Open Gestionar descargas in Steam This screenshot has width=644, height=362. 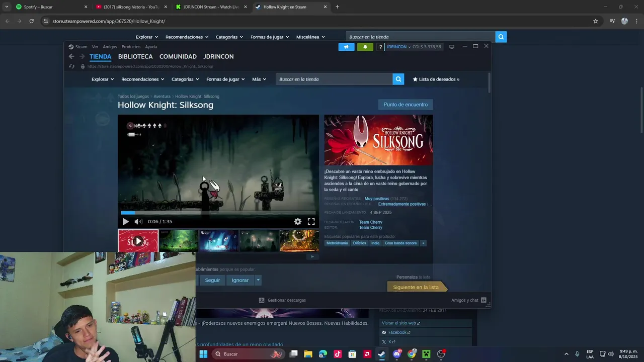point(282,300)
